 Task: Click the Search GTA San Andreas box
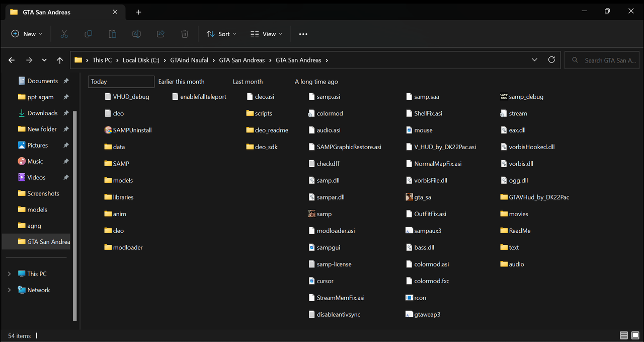(602, 60)
